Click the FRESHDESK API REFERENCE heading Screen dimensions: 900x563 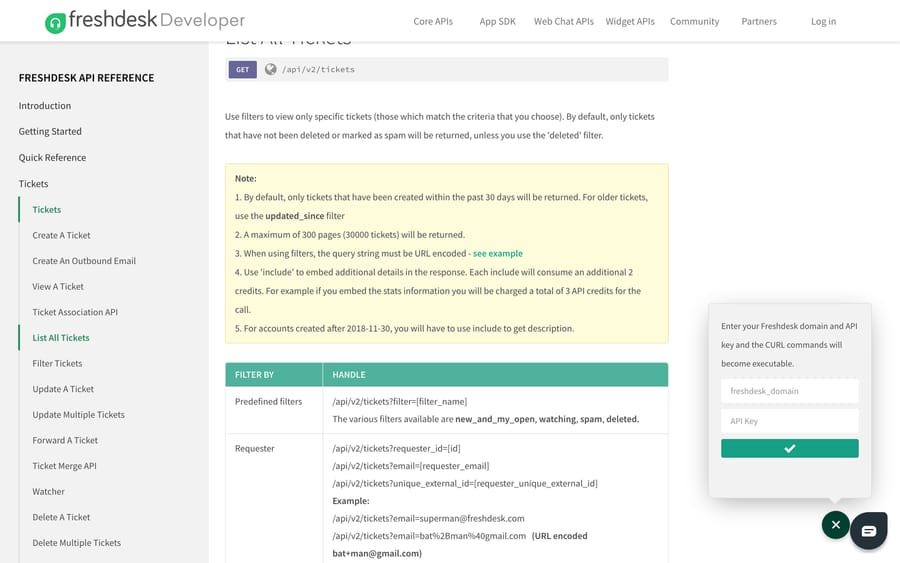pyautogui.click(x=86, y=78)
